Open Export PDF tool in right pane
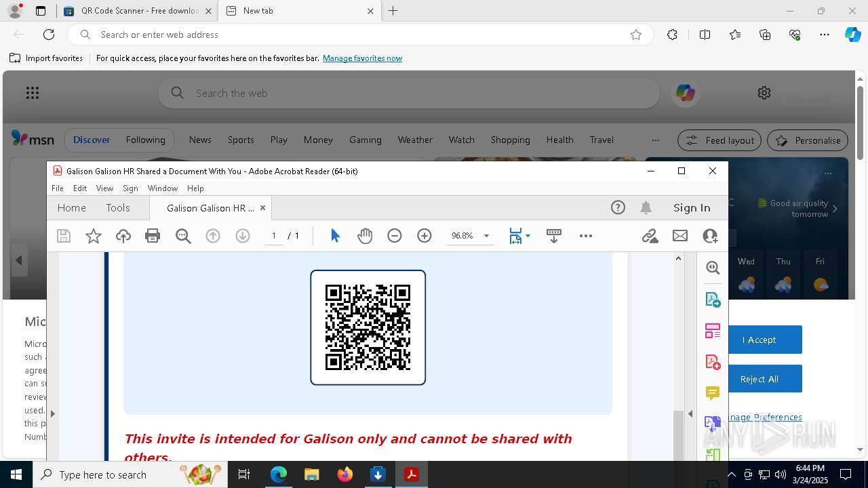868x488 pixels. (x=713, y=300)
